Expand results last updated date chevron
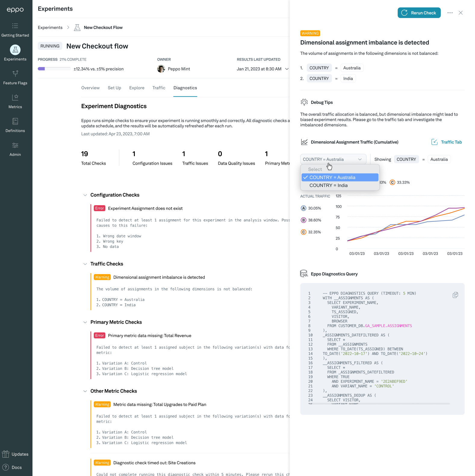The image size is (475, 476). [x=287, y=69]
